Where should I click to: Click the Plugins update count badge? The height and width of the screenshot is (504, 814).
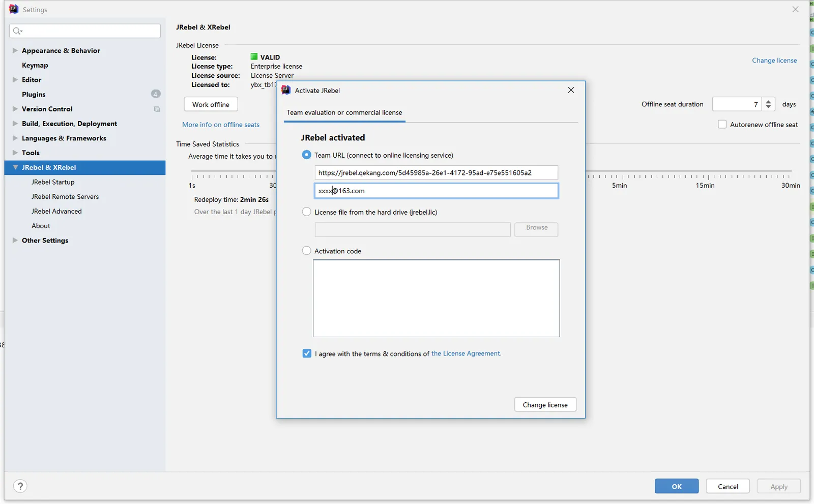[x=156, y=94]
